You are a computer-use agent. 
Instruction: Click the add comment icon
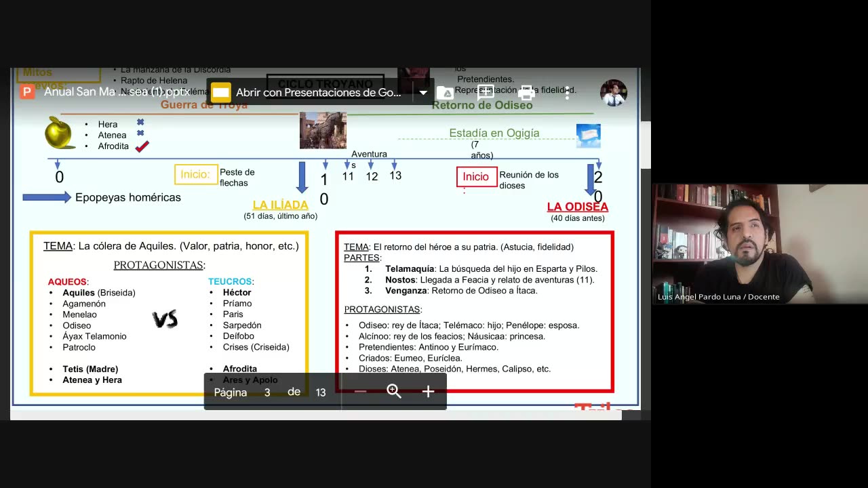pyautogui.click(x=486, y=93)
